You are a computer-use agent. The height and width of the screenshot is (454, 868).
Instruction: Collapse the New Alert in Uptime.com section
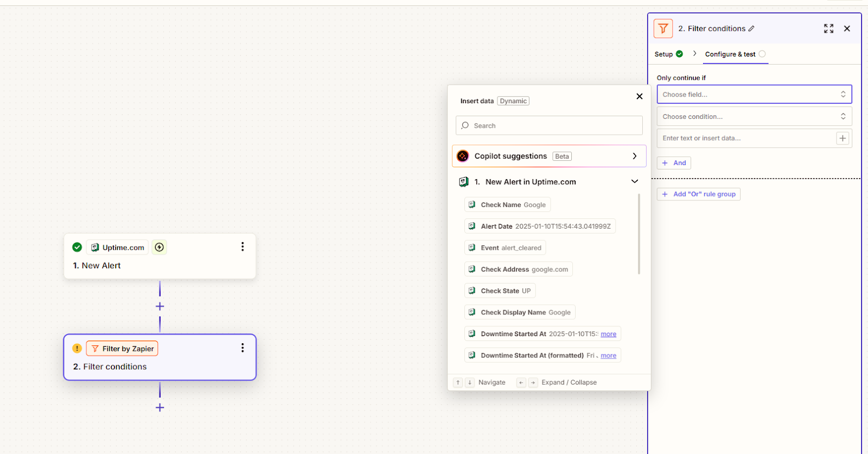point(635,181)
